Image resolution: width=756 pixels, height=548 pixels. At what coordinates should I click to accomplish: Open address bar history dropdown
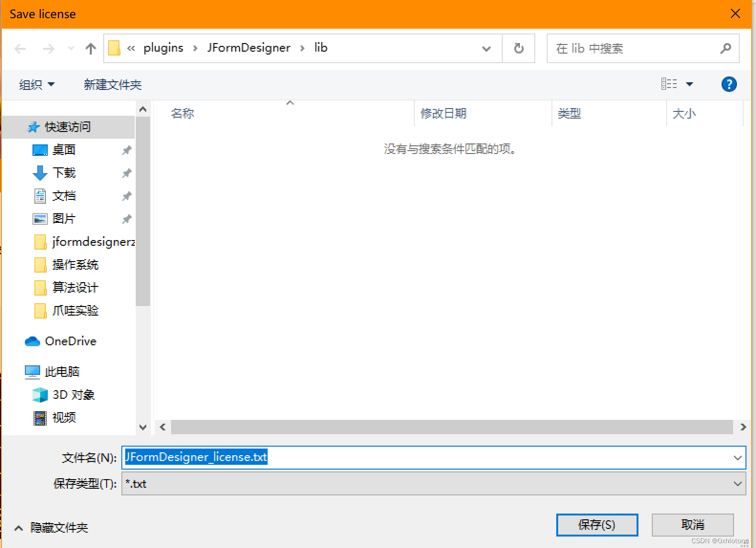(x=486, y=48)
